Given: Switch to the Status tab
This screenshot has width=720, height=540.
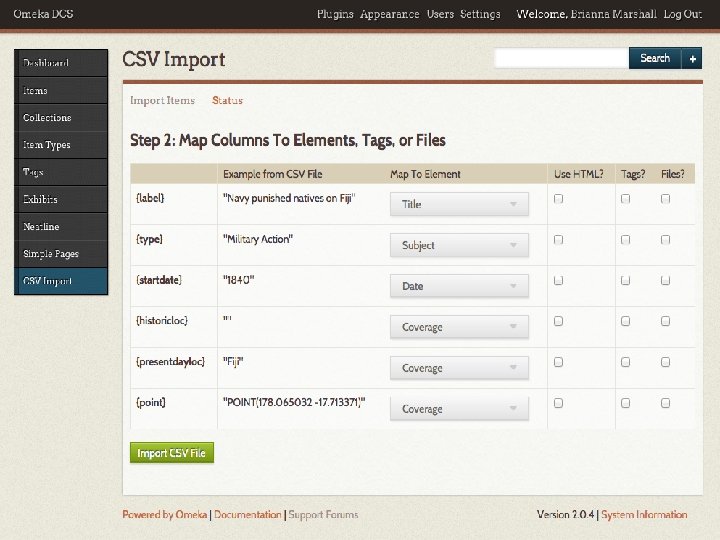Looking at the screenshot, I should tap(227, 100).
